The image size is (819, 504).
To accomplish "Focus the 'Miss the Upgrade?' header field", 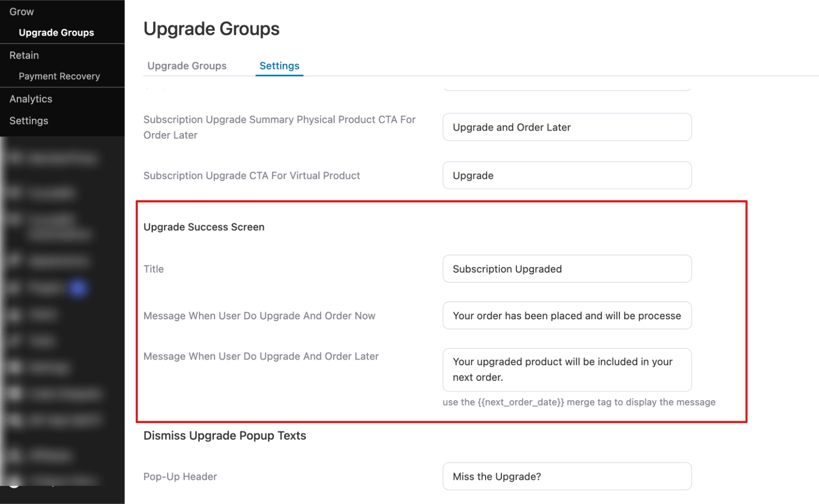I will [x=567, y=477].
